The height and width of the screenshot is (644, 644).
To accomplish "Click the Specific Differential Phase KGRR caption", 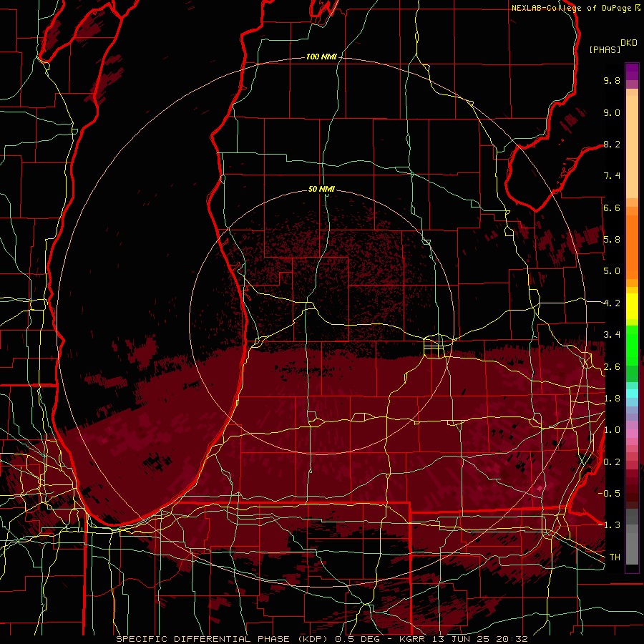I will [x=321, y=639].
